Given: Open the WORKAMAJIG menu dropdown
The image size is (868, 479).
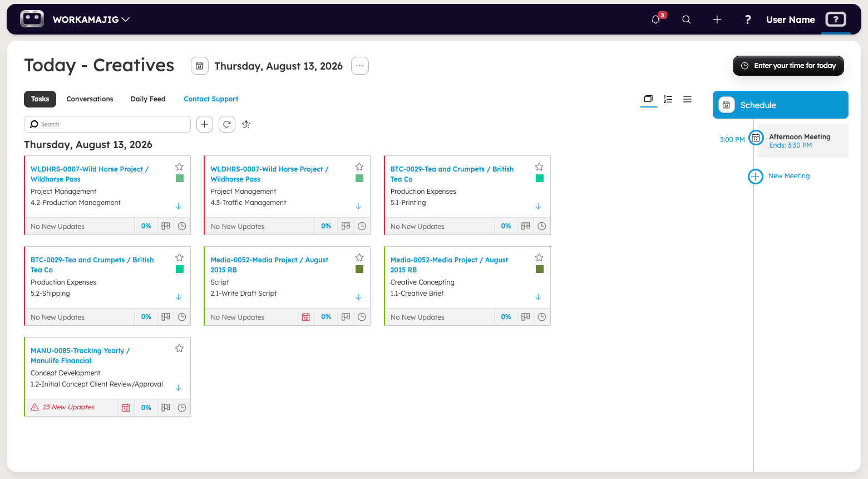Looking at the screenshot, I should [x=91, y=19].
